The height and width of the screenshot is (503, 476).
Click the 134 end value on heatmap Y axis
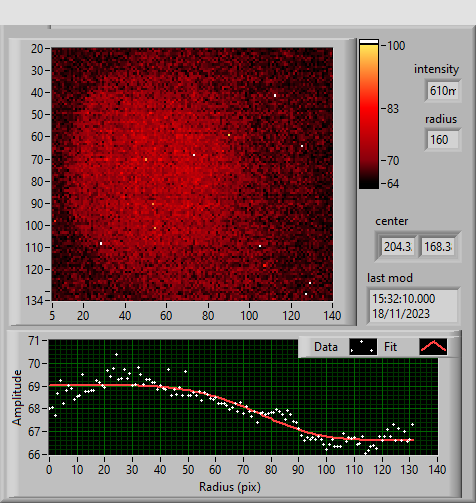tap(34, 301)
